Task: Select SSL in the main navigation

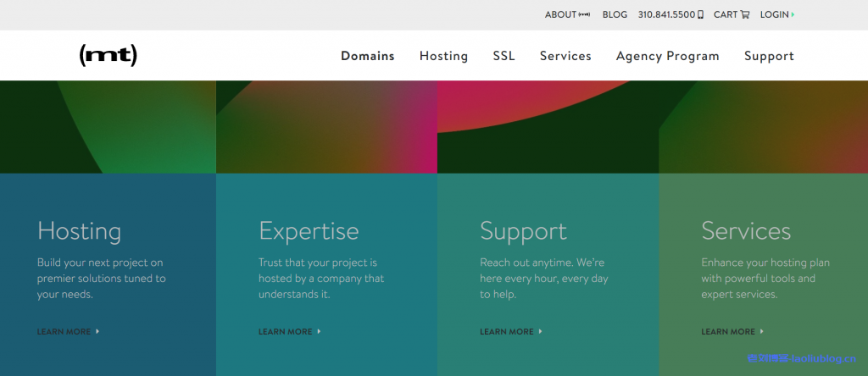Action: pos(504,56)
